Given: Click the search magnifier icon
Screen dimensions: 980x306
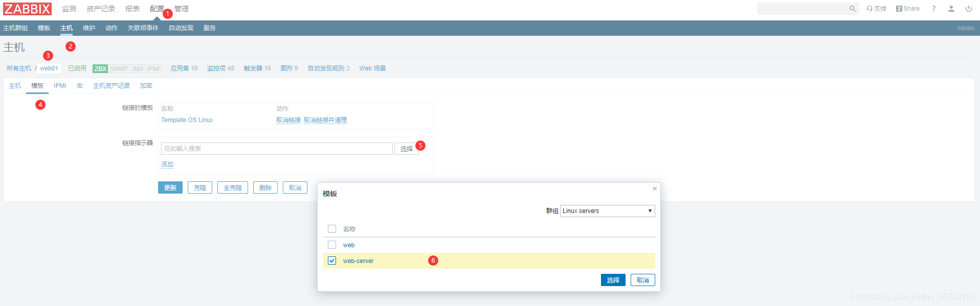Looking at the screenshot, I should (852, 9).
